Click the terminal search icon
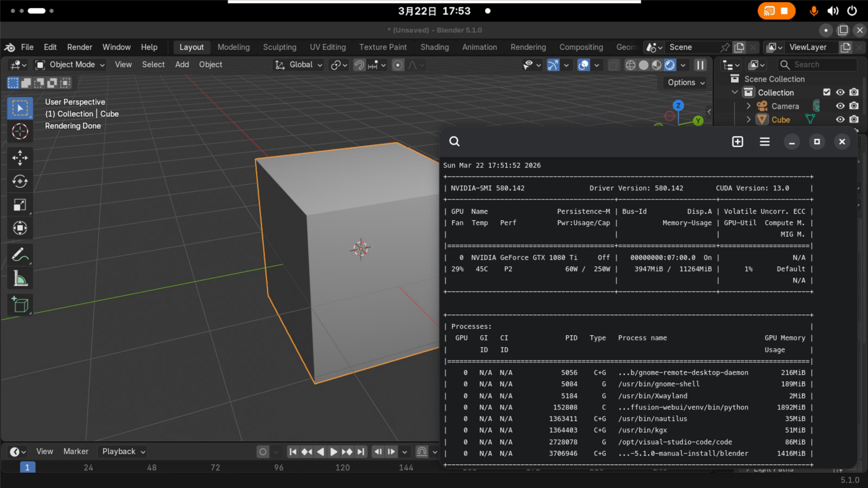 click(x=455, y=141)
